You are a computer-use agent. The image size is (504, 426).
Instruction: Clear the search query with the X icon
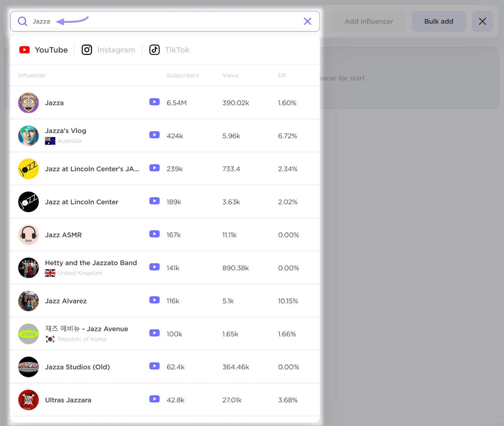tap(307, 21)
